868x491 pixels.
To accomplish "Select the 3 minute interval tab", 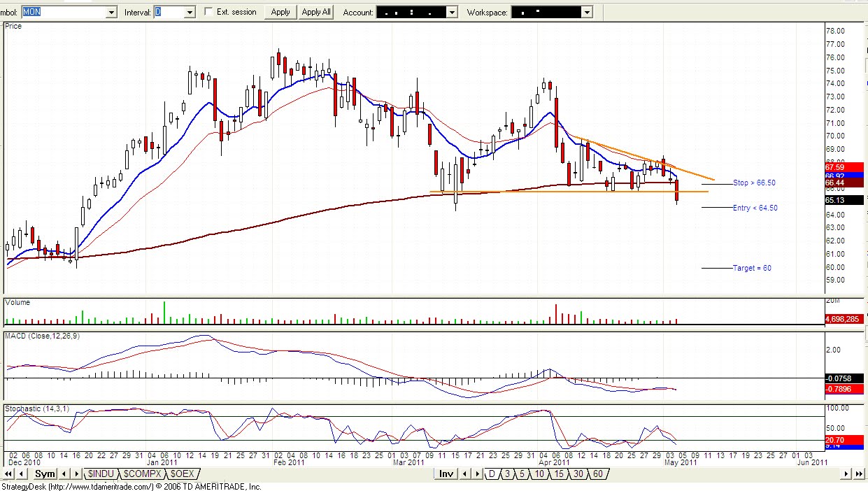I will coord(507,474).
